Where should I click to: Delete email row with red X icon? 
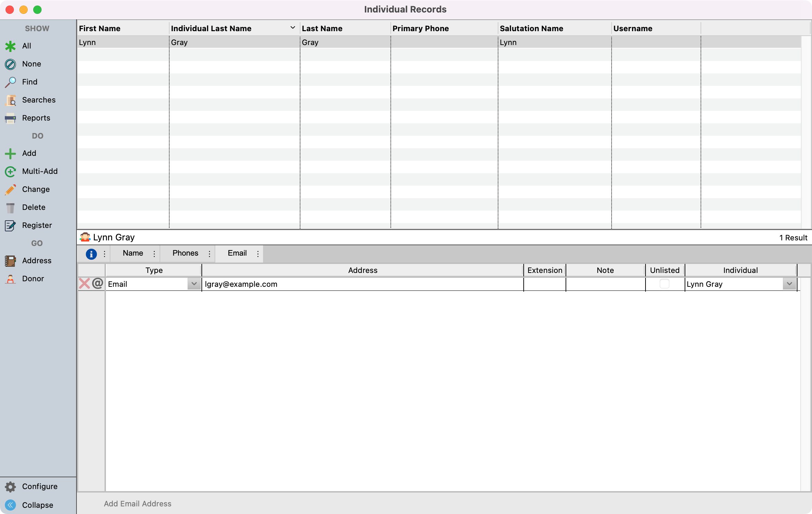pos(84,284)
